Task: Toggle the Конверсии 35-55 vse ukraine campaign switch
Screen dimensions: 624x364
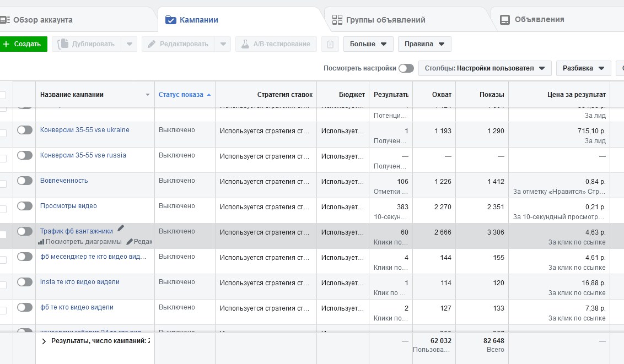Action: pos(25,130)
